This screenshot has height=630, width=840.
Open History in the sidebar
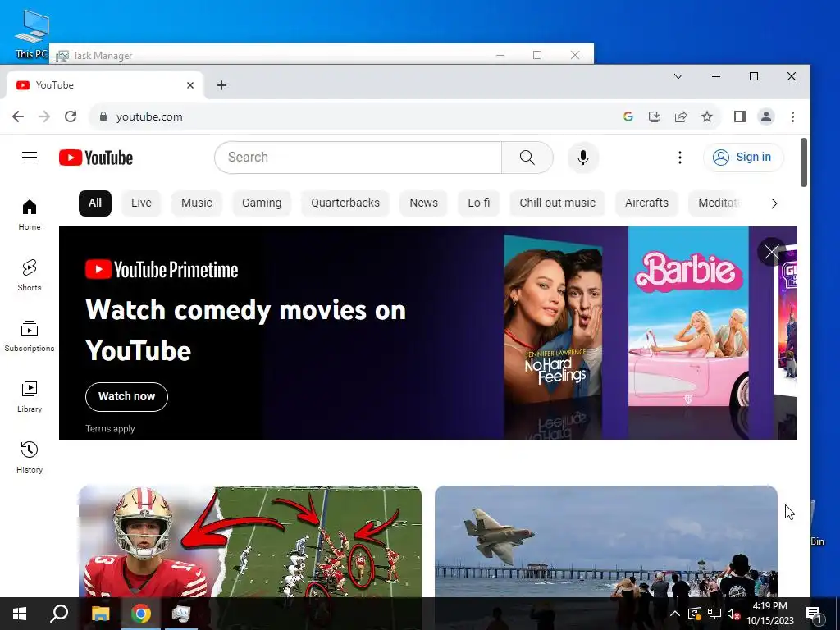(x=30, y=457)
